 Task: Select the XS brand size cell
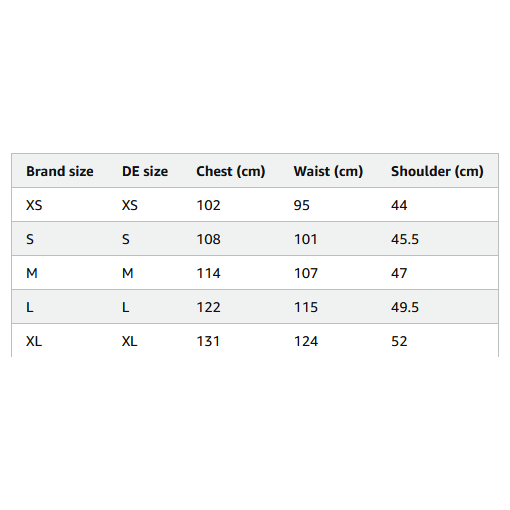[x=34, y=205]
